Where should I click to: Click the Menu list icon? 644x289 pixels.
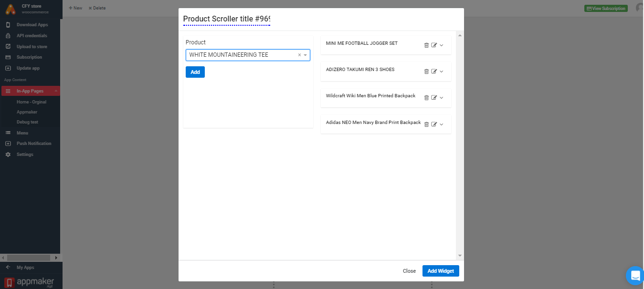tap(8, 133)
